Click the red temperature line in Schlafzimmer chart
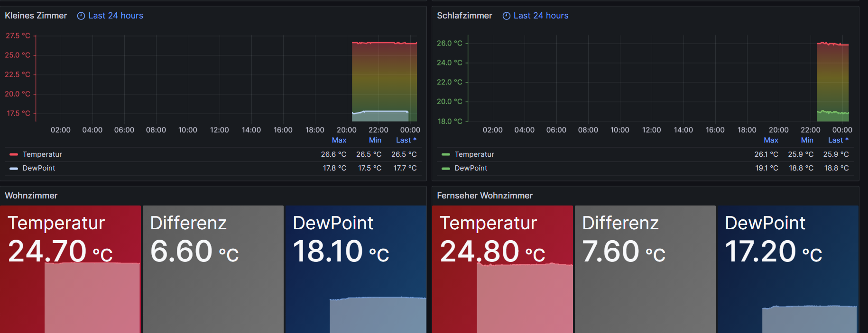868x333 pixels. [x=833, y=44]
